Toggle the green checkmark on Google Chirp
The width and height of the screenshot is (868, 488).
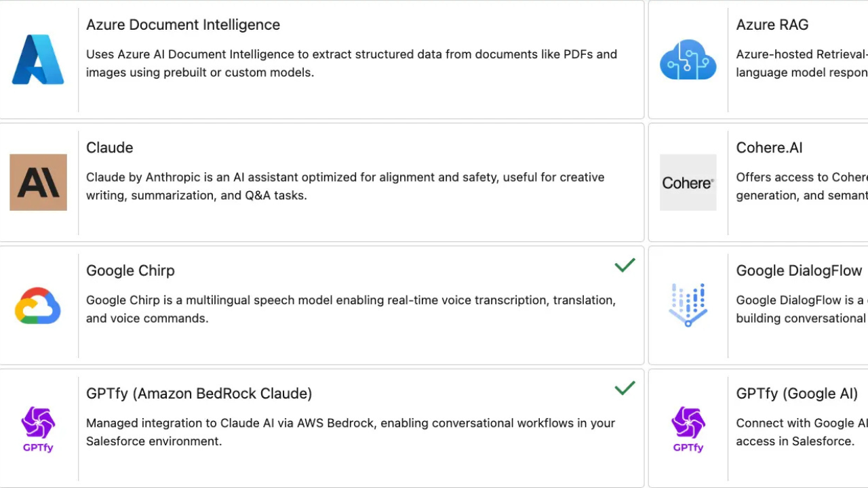625,265
